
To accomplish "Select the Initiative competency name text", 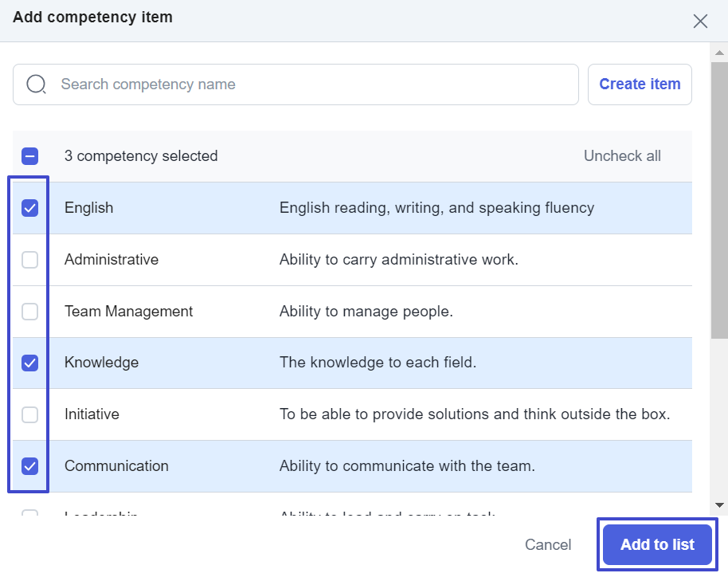I will pos(92,414).
